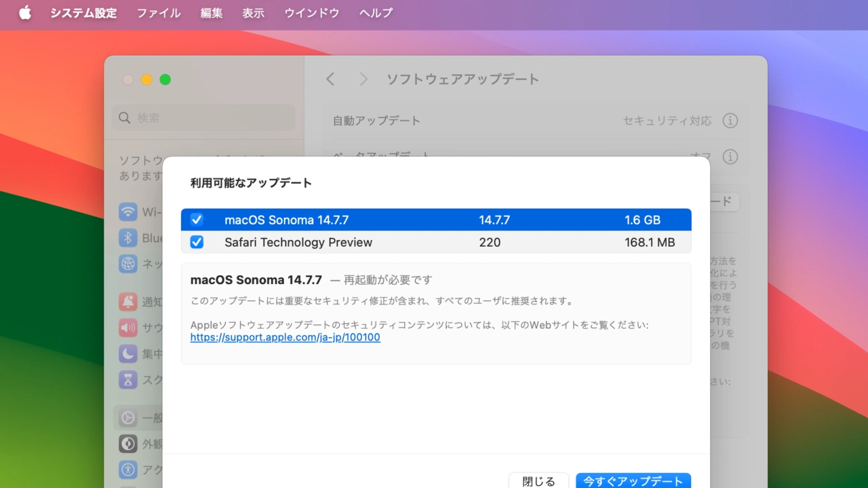Open Wi-Fi settings from the sidebar icon
Screen dimensions: 868x488
tap(128, 211)
